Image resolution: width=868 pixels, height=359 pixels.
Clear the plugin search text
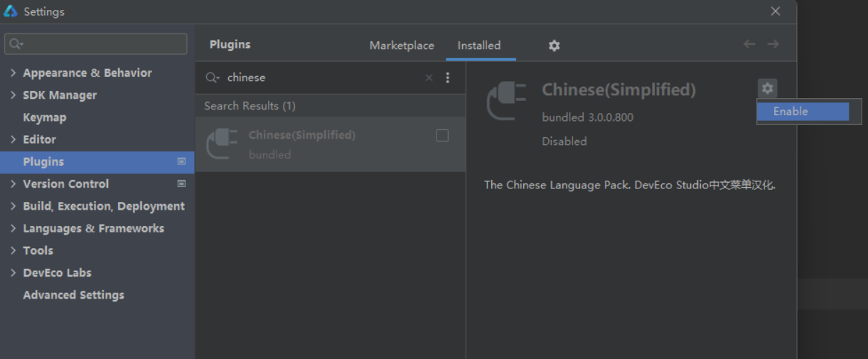pyautogui.click(x=429, y=78)
